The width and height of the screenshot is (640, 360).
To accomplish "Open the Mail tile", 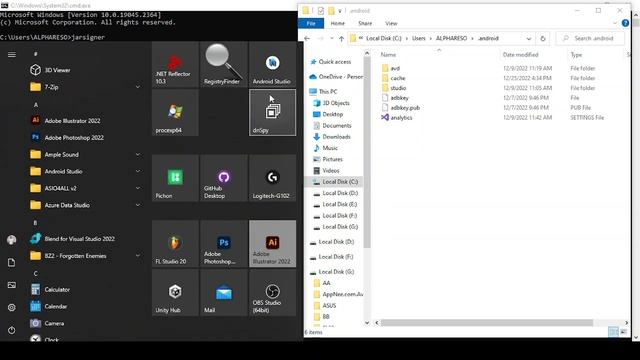I will point(224,293).
